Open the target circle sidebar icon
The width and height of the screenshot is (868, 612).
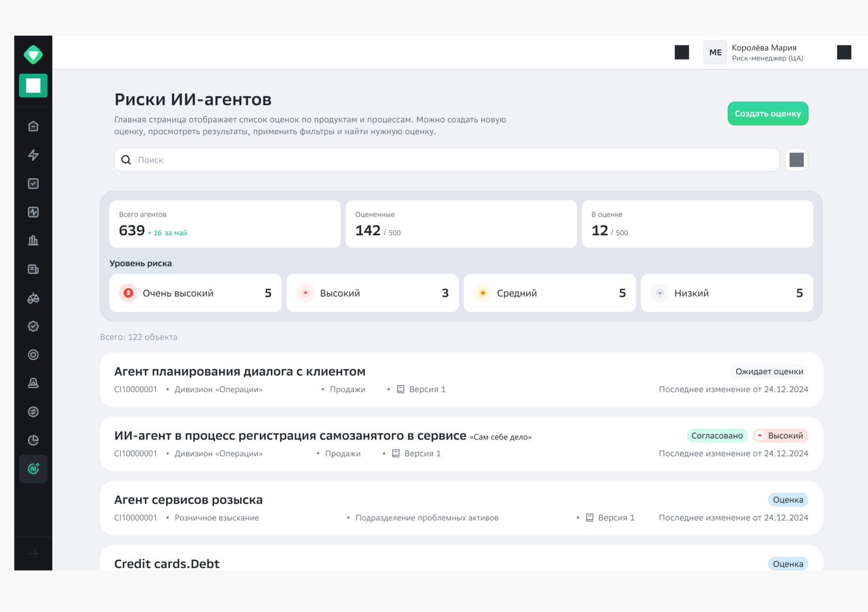(x=33, y=355)
